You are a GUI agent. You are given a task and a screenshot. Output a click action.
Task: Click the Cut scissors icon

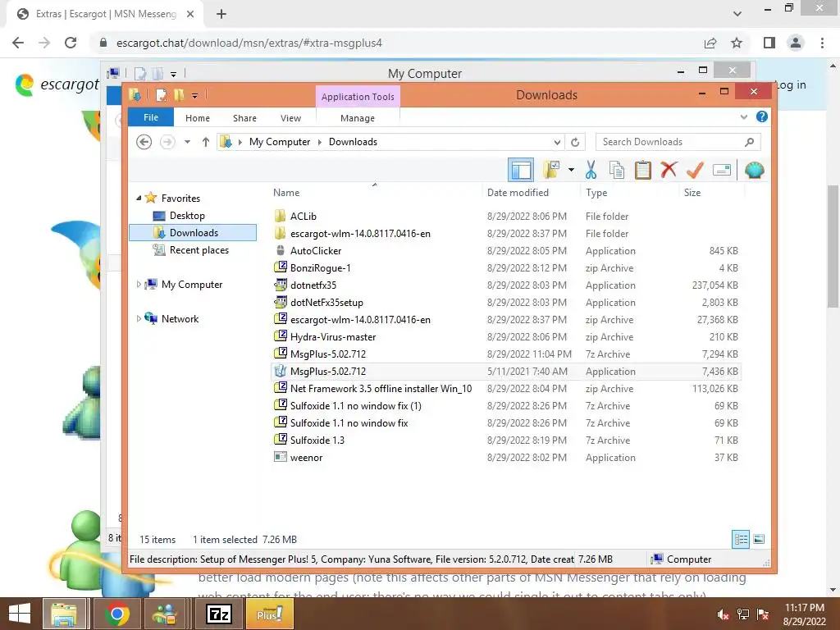point(591,171)
